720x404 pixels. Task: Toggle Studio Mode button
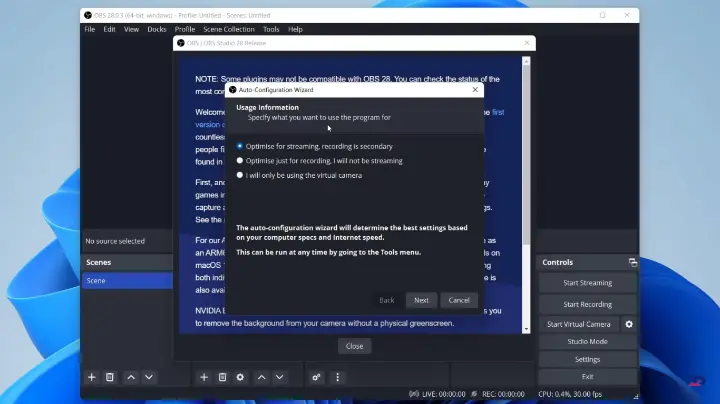587,342
